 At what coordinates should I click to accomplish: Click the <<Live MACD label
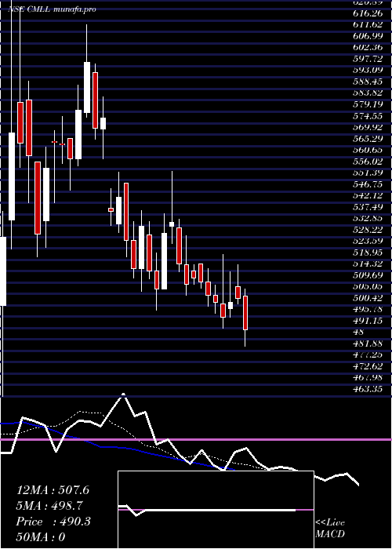pyautogui.click(x=330, y=529)
